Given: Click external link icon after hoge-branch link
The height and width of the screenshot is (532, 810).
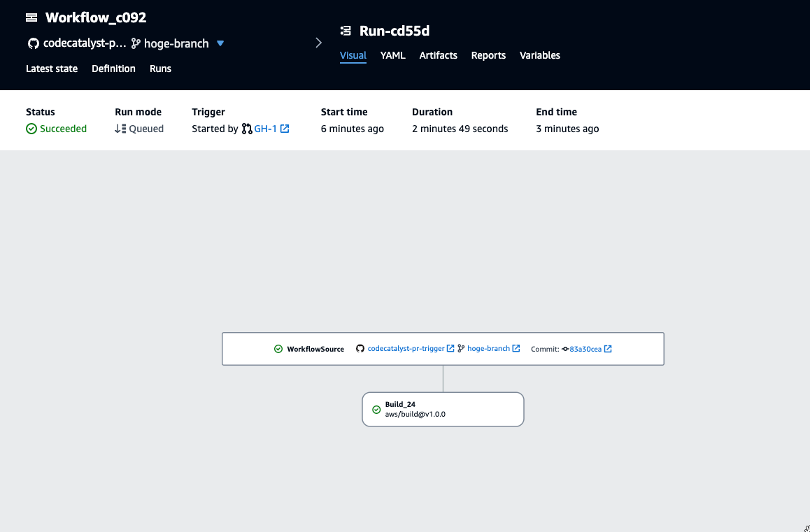Looking at the screenshot, I should 516,349.
